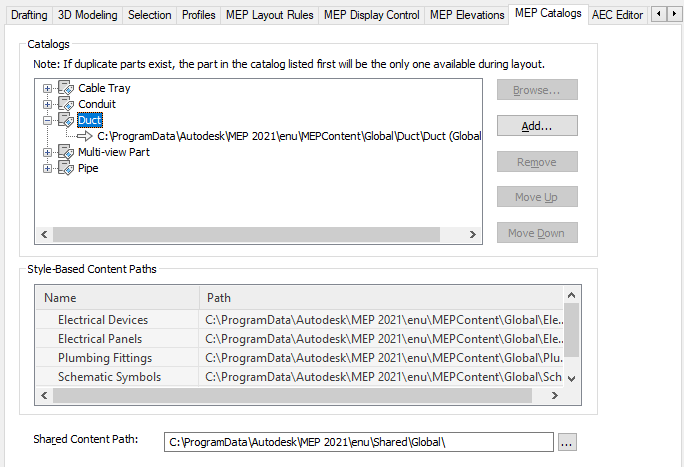This screenshot has width=684, height=467.
Task: Expand the Pipe tree node
Action: (x=47, y=169)
